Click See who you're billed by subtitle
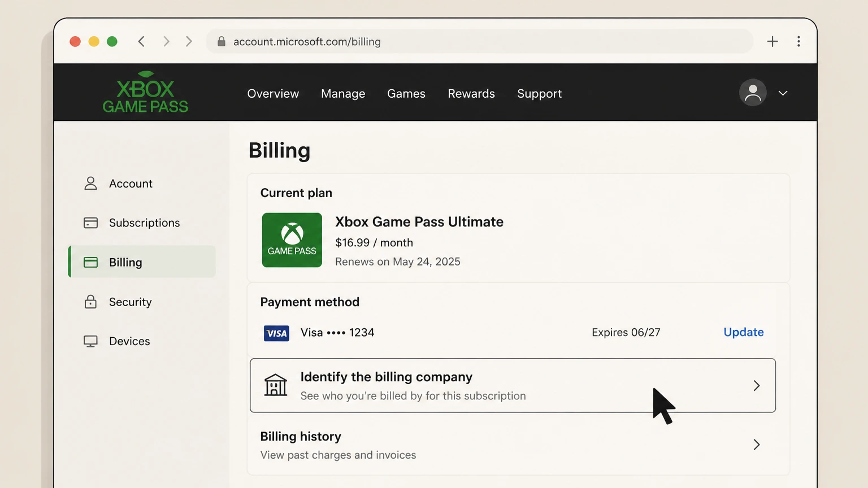 click(x=413, y=396)
